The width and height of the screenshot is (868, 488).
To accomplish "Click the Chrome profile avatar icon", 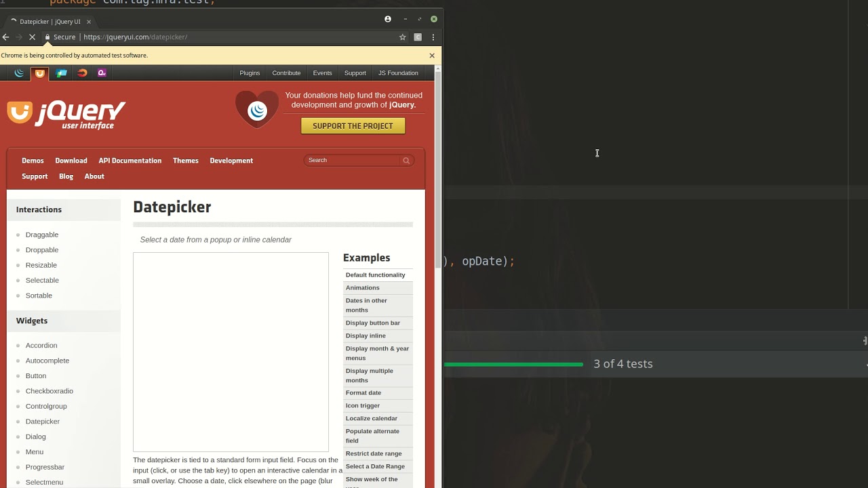I will [388, 19].
